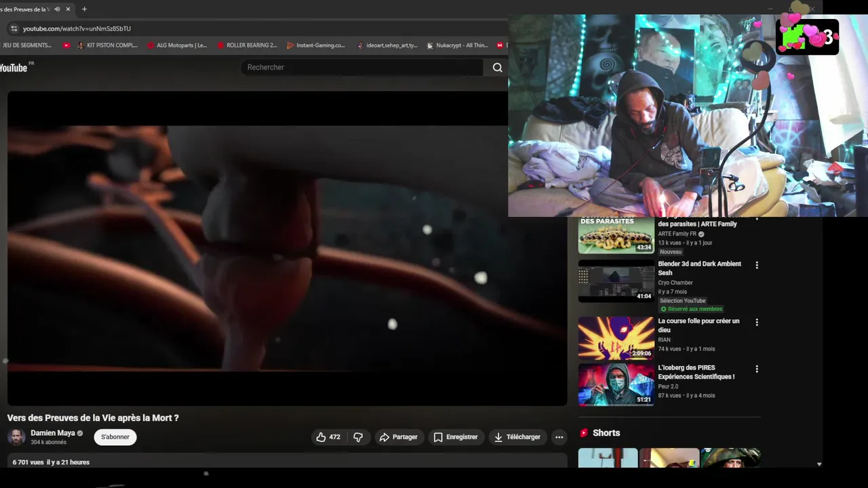
Task: Click the search magnifier button
Action: coord(497,67)
